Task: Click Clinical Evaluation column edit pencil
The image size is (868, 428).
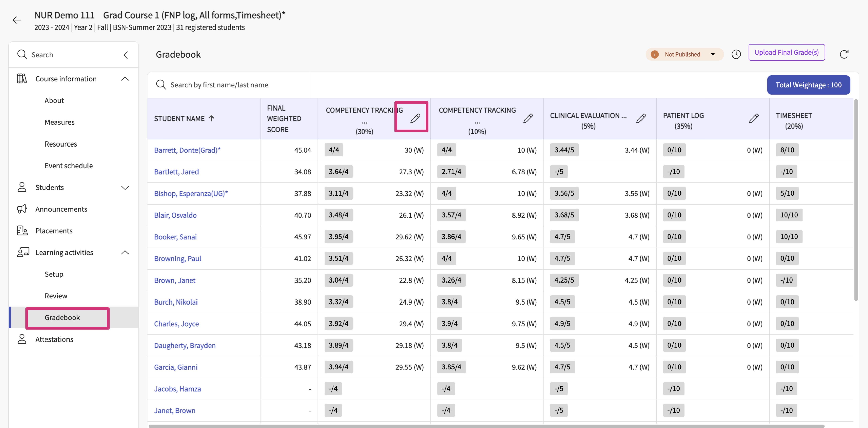Action: coord(641,118)
